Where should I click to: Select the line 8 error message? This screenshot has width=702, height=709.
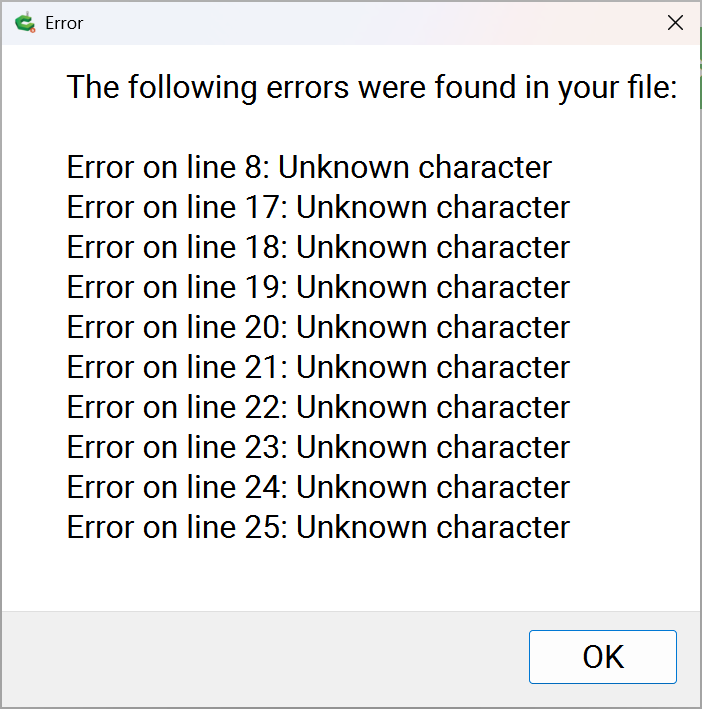309,167
